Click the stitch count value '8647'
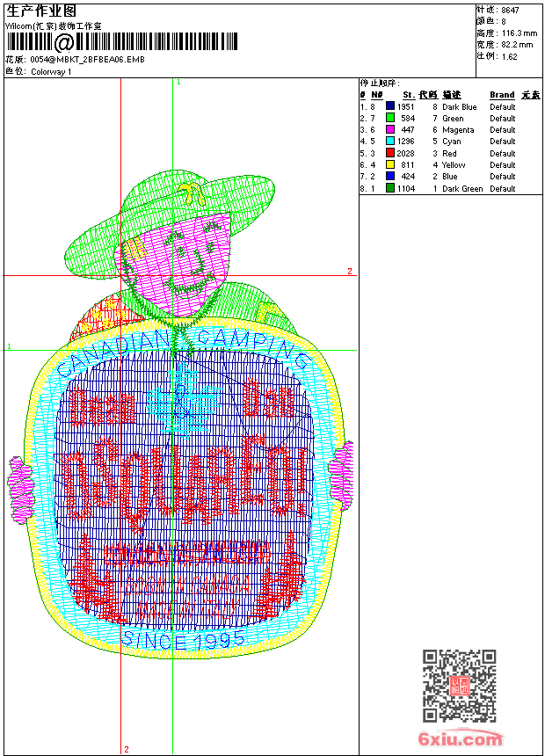Image resolution: width=545 pixels, height=756 pixels. click(510, 11)
